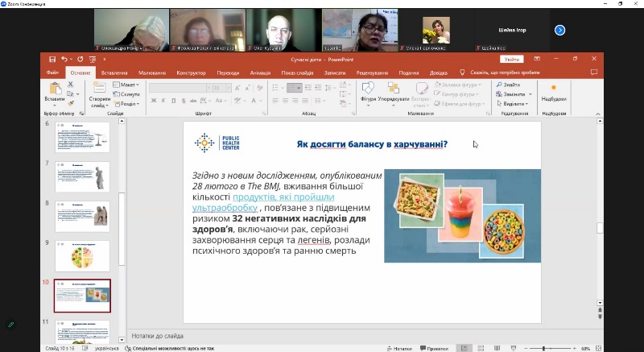Click the Вставити paste icon
Image resolution: width=644 pixels, height=352 pixels.
[55, 89]
